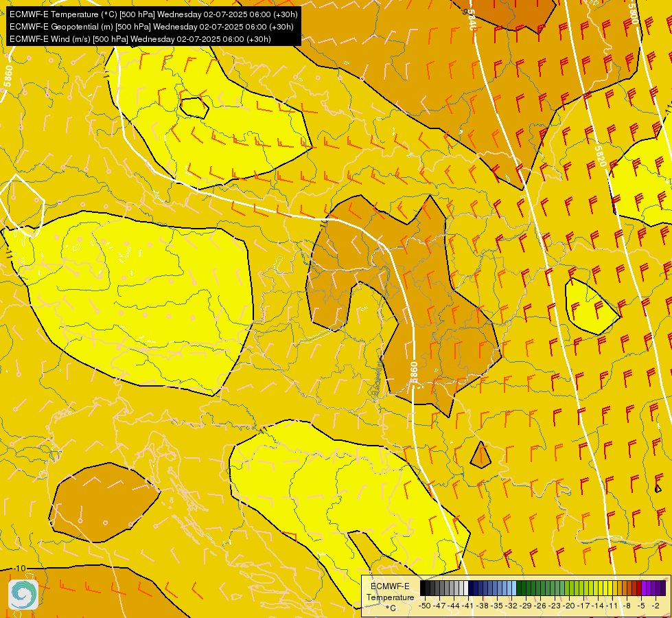Click the ECMWF-E Temperature header line
The height and width of the screenshot is (618, 672).
pos(154,14)
